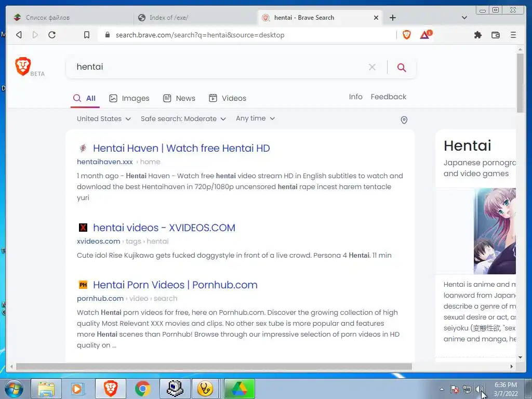The width and height of the screenshot is (532, 399).
Task: Expand the United States region dropdown
Action: [104, 119]
